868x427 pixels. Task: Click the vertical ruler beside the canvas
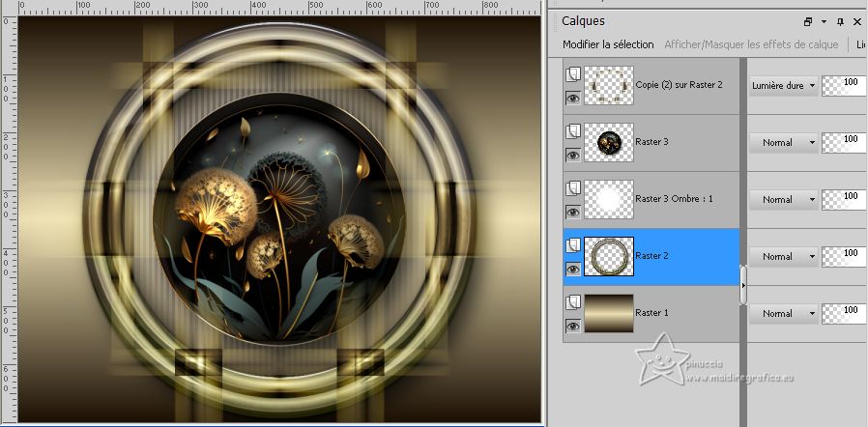[x=9, y=219]
